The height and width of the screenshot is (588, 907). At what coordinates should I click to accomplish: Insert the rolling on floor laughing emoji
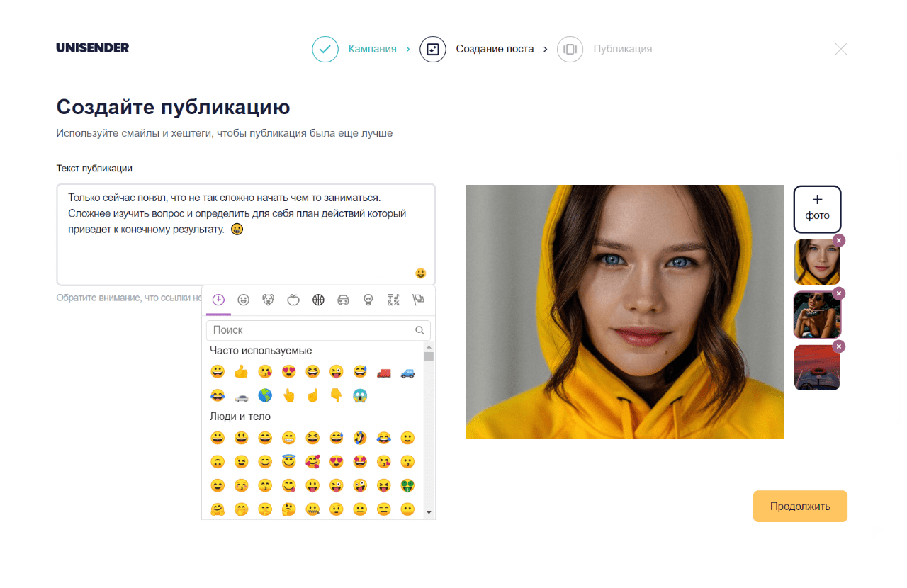[x=360, y=438]
